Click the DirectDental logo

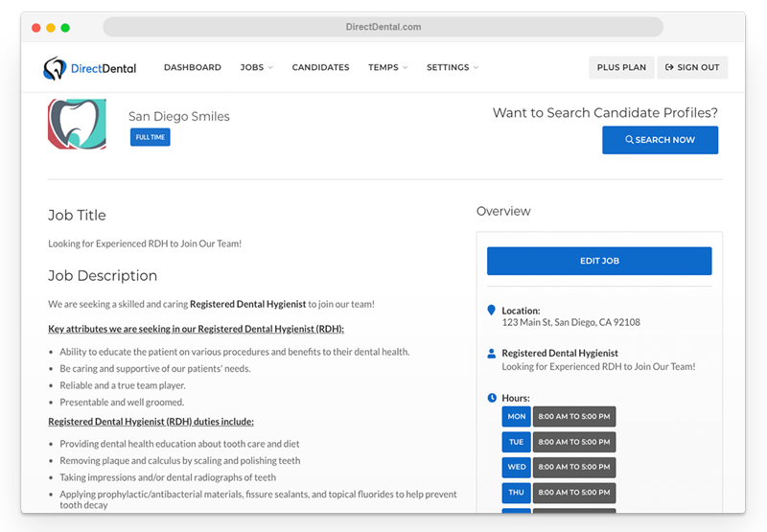pyautogui.click(x=89, y=68)
